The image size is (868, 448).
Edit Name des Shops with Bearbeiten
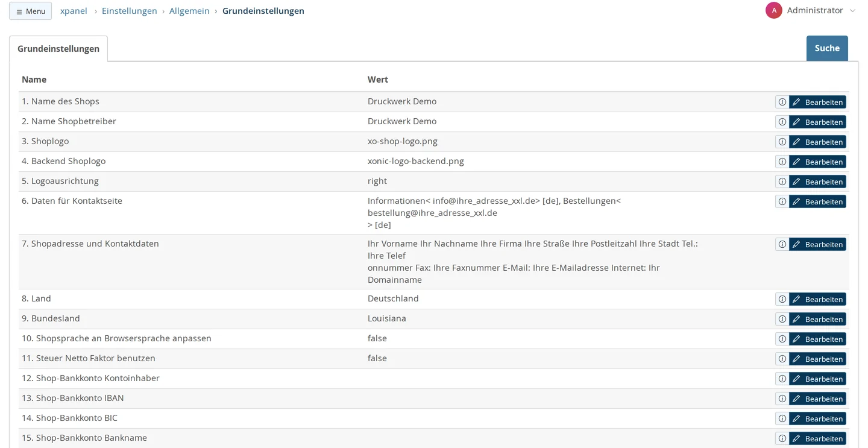(x=817, y=102)
